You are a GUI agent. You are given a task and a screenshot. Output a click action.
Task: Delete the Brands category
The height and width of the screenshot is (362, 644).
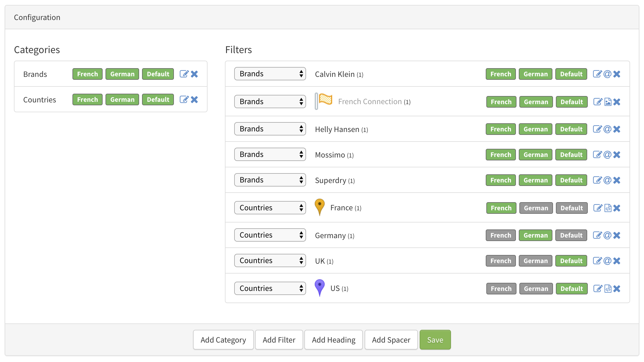pyautogui.click(x=194, y=74)
